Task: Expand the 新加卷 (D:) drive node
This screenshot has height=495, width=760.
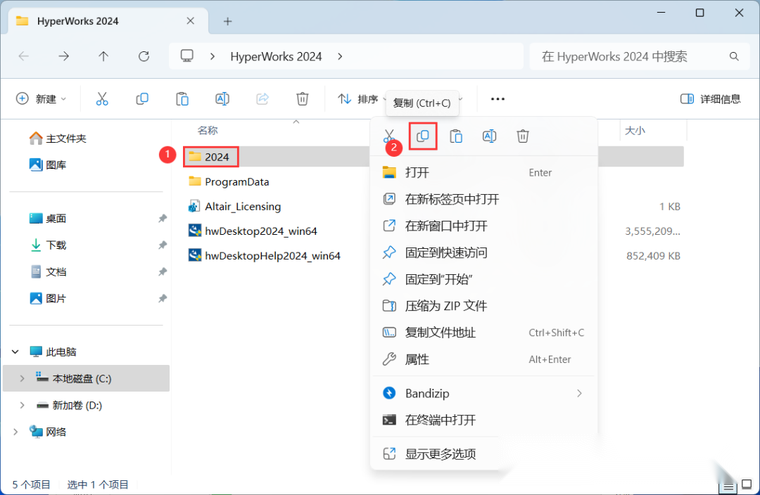Action: (22, 405)
